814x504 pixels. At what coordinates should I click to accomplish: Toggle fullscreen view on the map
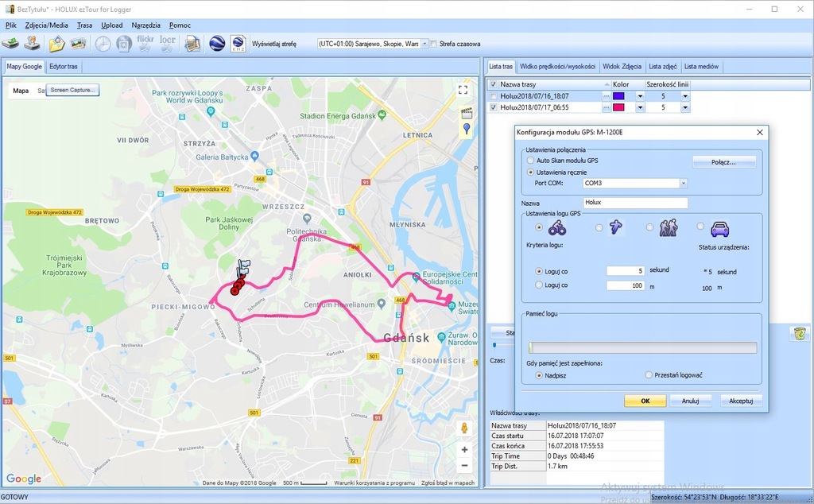pos(463,91)
